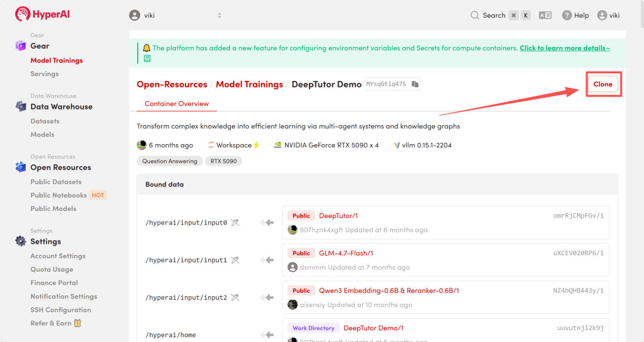Image resolution: width=644 pixels, height=342 pixels.
Task: Click the document icon below the bell
Action: click(x=147, y=59)
